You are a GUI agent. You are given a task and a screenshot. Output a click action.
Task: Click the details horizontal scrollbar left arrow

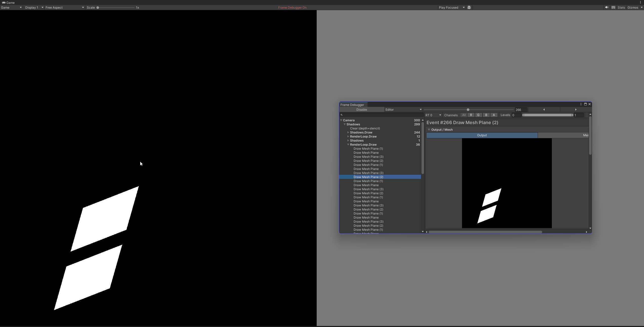point(427,232)
